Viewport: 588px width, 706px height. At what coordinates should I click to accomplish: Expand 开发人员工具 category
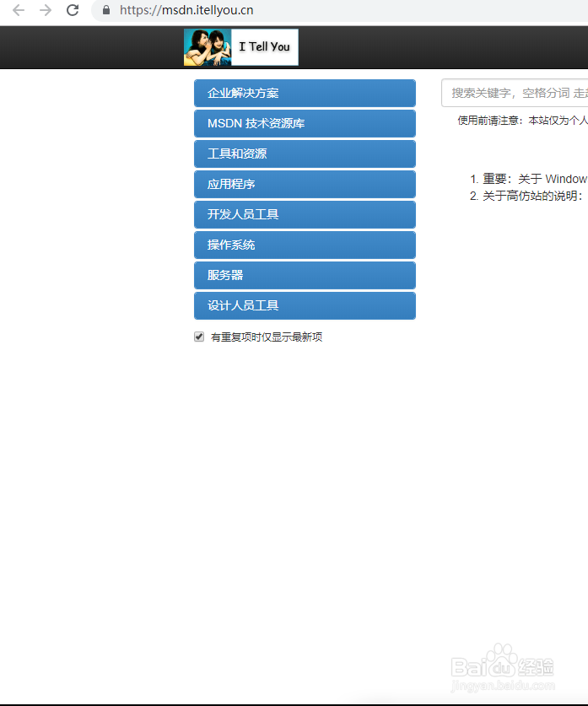click(305, 215)
